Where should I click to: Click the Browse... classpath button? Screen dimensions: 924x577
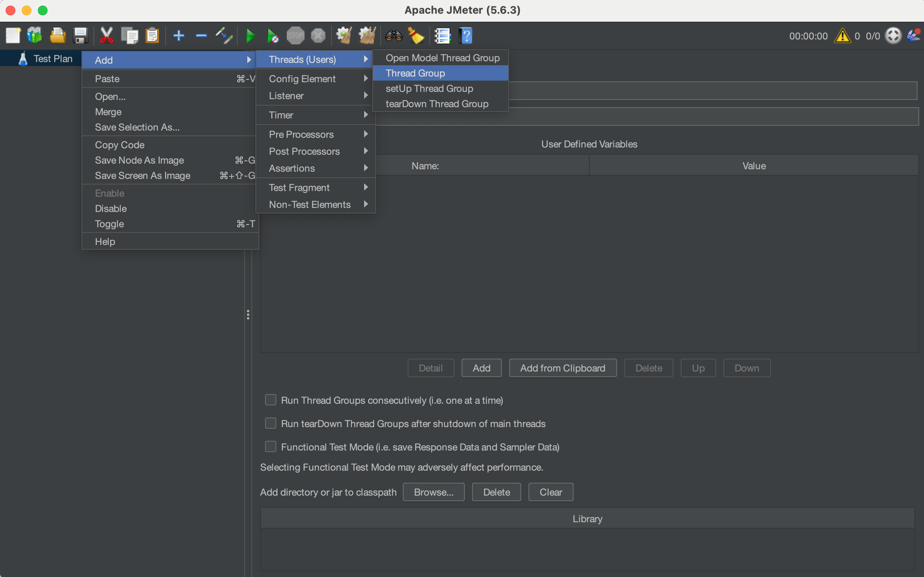[x=433, y=492]
